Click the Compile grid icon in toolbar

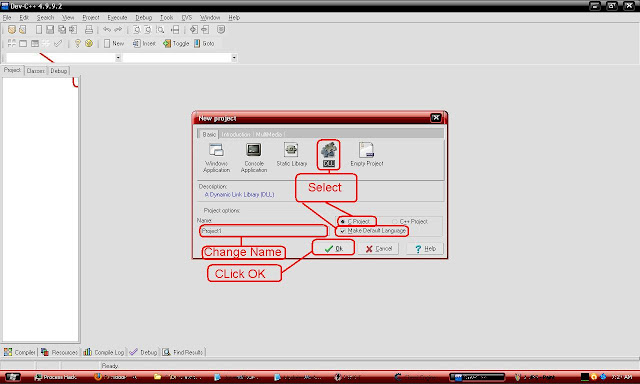coord(11,43)
